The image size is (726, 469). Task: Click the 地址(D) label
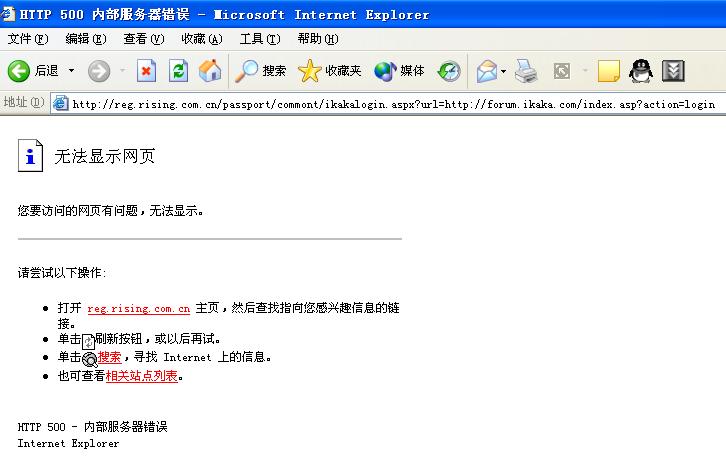24,102
